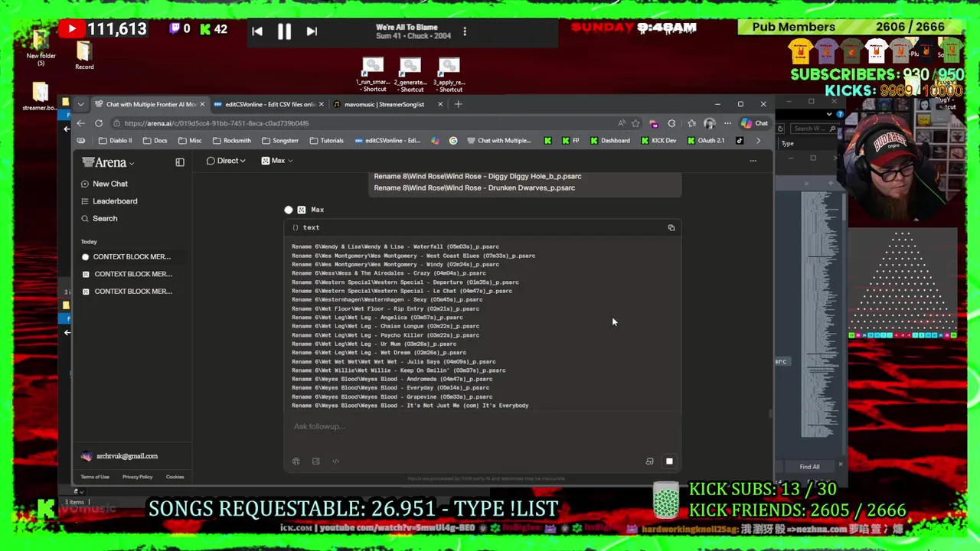Collapse the Arena sidebar panel

click(x=180, y=162)
